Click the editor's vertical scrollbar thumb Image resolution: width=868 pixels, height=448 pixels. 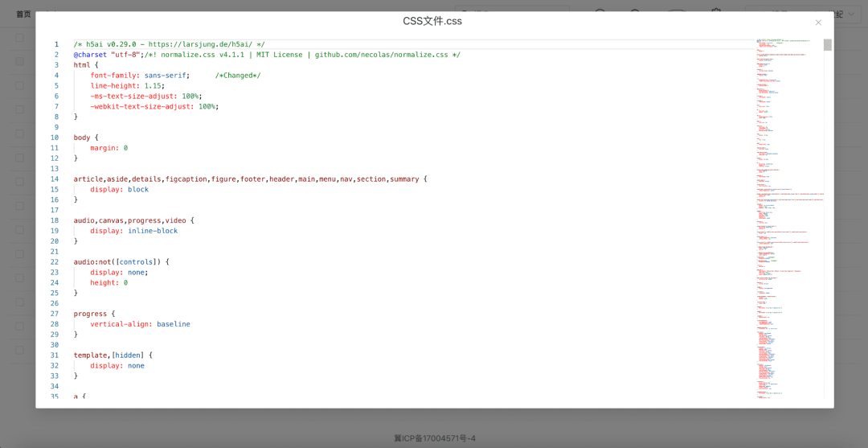(827, 45)
